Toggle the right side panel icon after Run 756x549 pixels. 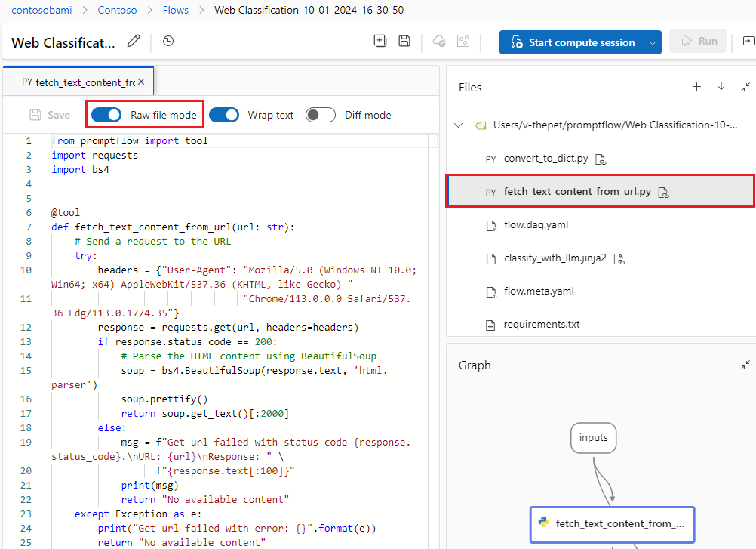coord(748,42)
